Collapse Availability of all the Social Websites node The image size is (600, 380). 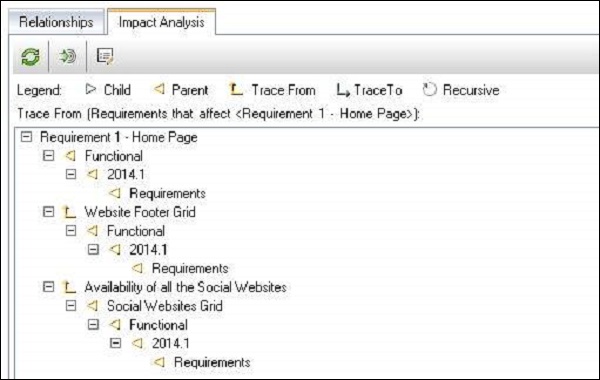tap(49, 287)
